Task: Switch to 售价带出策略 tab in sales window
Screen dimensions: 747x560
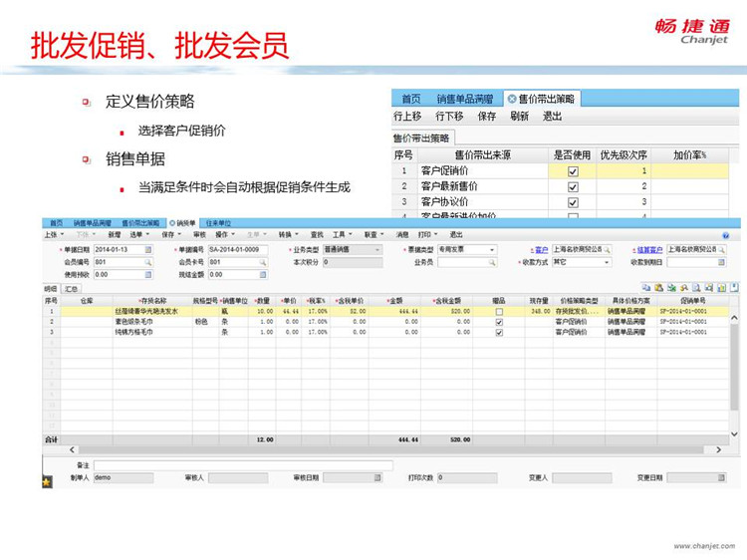Action: [140, 223]
